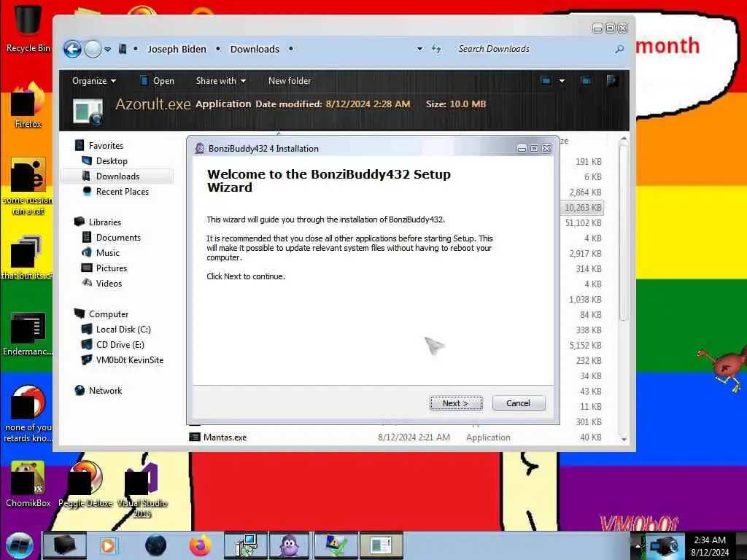Open the Share with menu
The image size is (747, 560).
pyautogui.click(x=220, y=81)
